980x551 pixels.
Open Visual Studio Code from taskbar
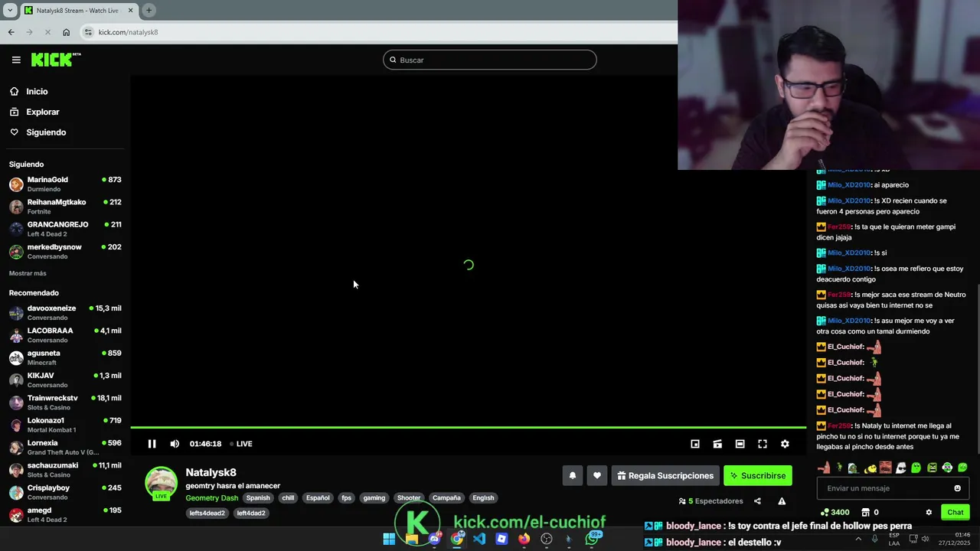click(x=479, y=539)
